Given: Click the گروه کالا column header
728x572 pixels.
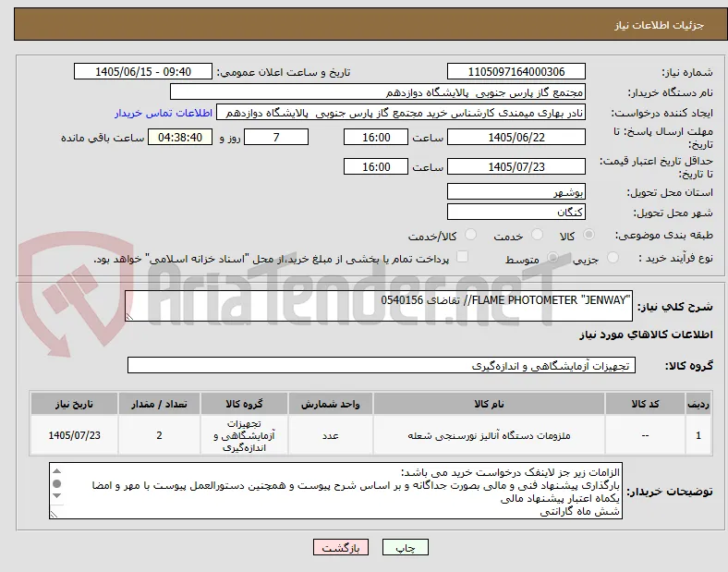Looking at the screenshot, I should 244,404.
